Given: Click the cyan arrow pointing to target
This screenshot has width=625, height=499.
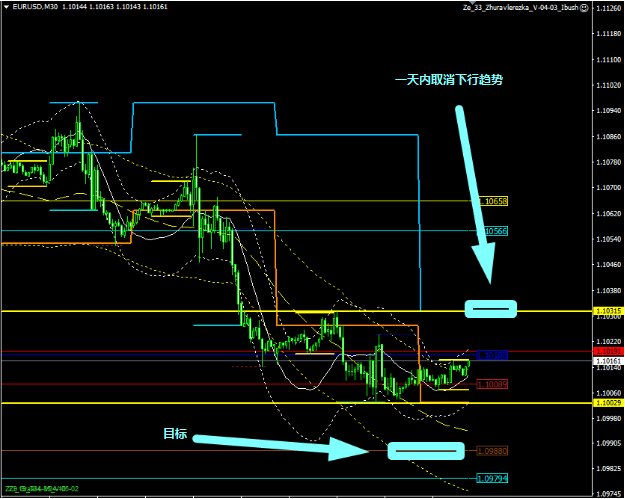Looking at the screenshot, I should 270,445.
